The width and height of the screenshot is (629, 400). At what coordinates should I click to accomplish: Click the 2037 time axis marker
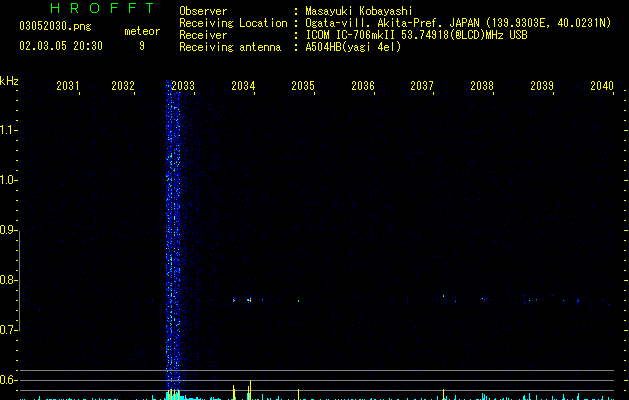click(x=422, y=86)
